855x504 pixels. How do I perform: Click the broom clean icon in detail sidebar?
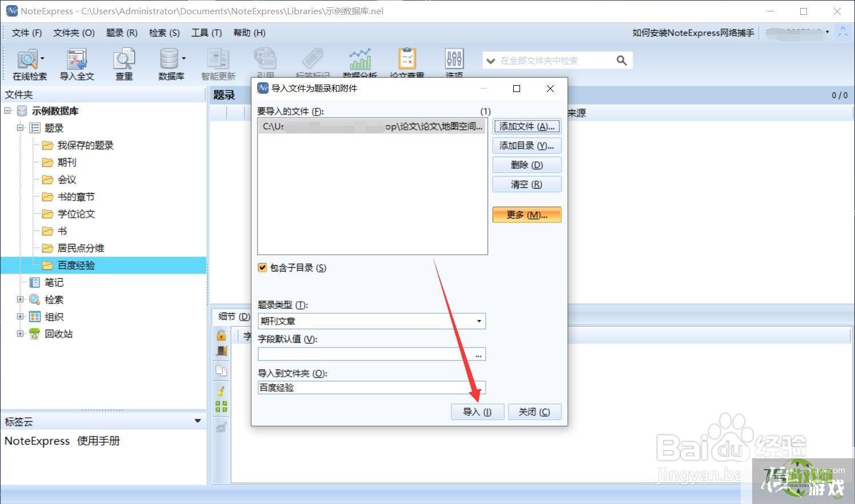(x=221, y=391)
